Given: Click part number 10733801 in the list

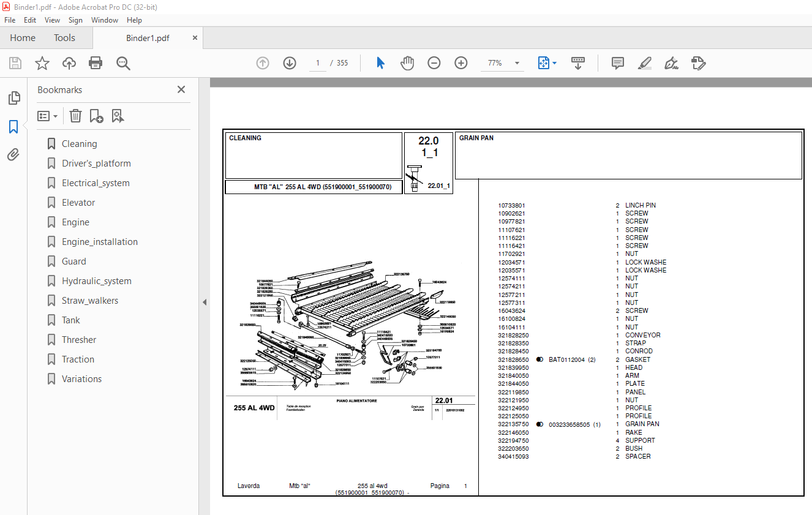Looking at the screenshot, I should [x=511, y=206].
